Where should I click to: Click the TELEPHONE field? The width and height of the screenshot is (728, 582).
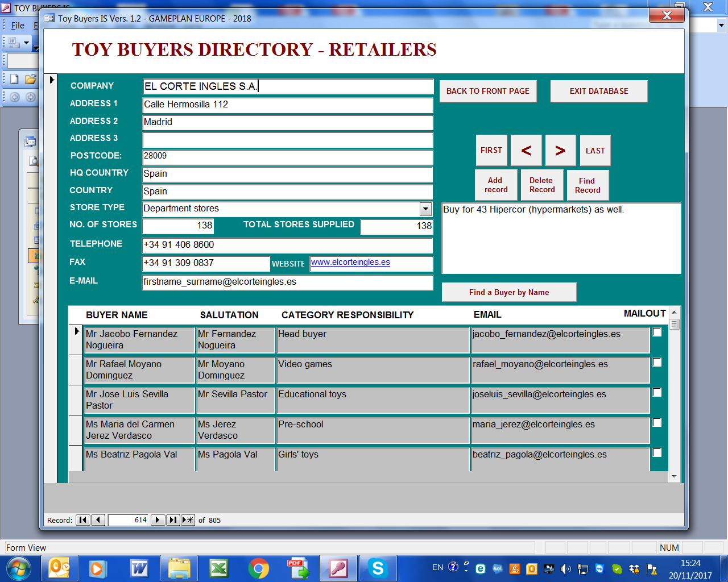288,245
